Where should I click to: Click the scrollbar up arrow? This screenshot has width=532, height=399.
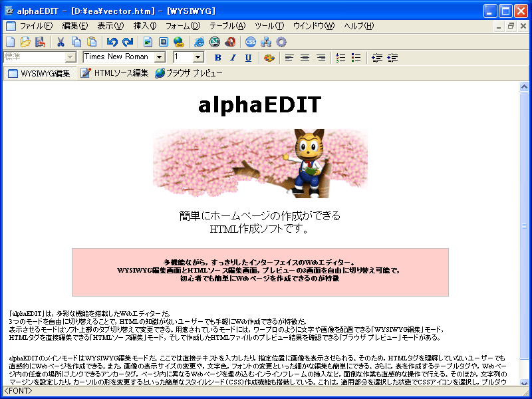click(x=524, y=87)
